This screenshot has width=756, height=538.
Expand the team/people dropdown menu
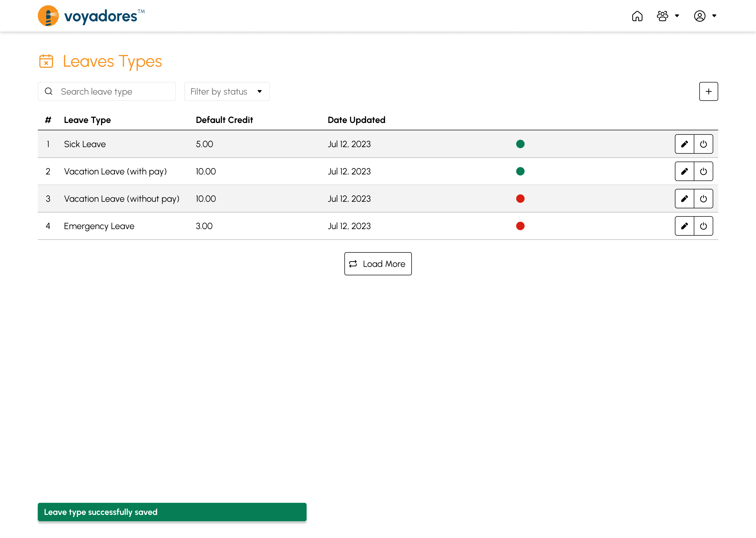(x=668, y=16)
